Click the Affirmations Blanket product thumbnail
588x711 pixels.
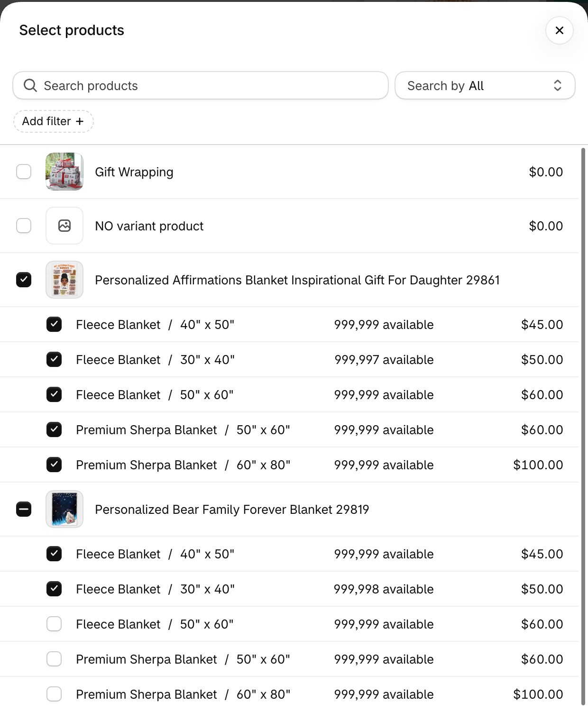click(x=64, y=280)
